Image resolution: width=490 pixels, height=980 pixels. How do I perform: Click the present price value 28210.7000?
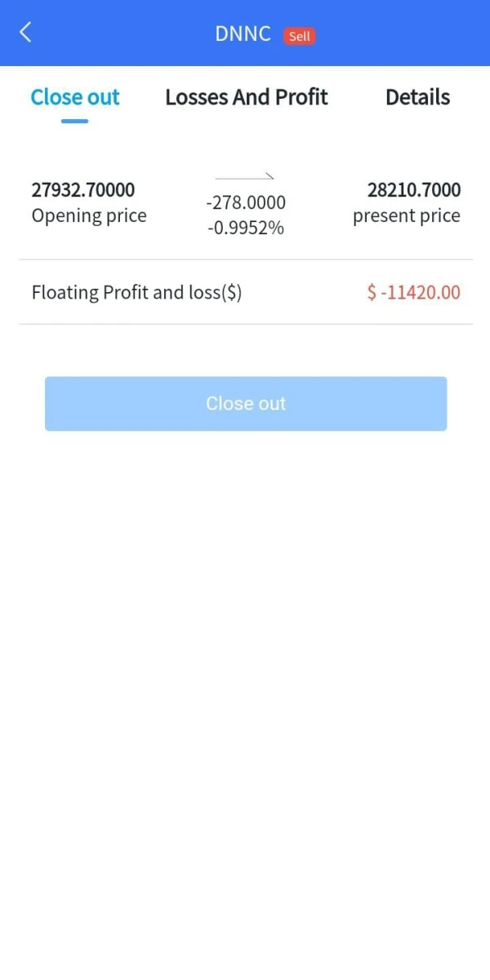(414, 190)
